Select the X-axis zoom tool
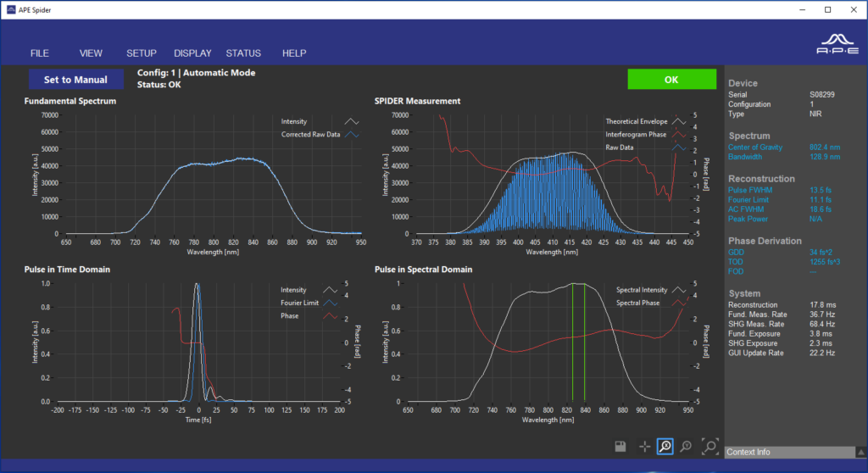This screenshot has height=473, width=868. point(665,447)
